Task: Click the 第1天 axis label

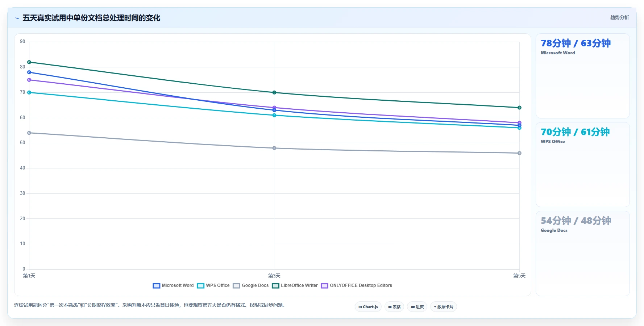Action: (29, 276)
